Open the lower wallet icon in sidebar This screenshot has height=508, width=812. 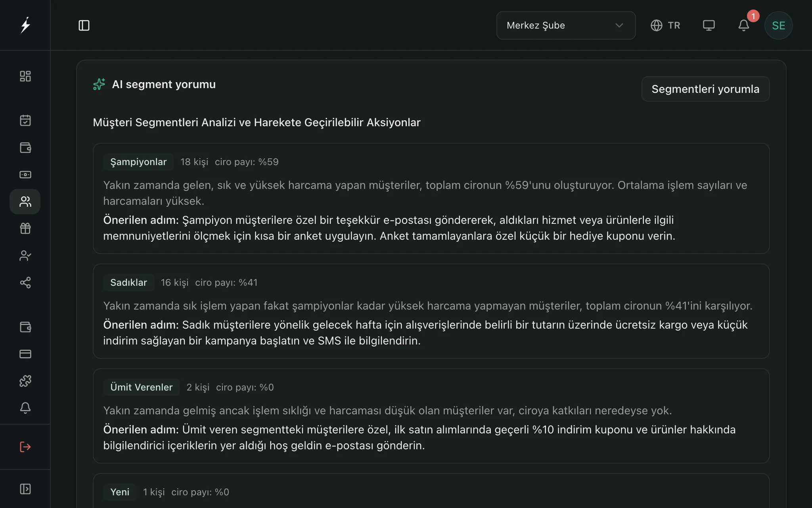pyautogui.click(x=25, y=327)
